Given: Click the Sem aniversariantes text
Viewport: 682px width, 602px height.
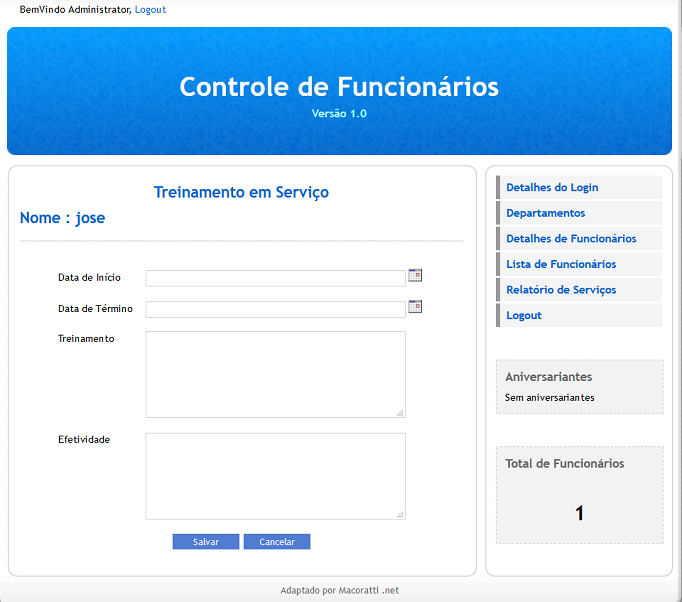Looking at the screenshot, I should (549, 398).
